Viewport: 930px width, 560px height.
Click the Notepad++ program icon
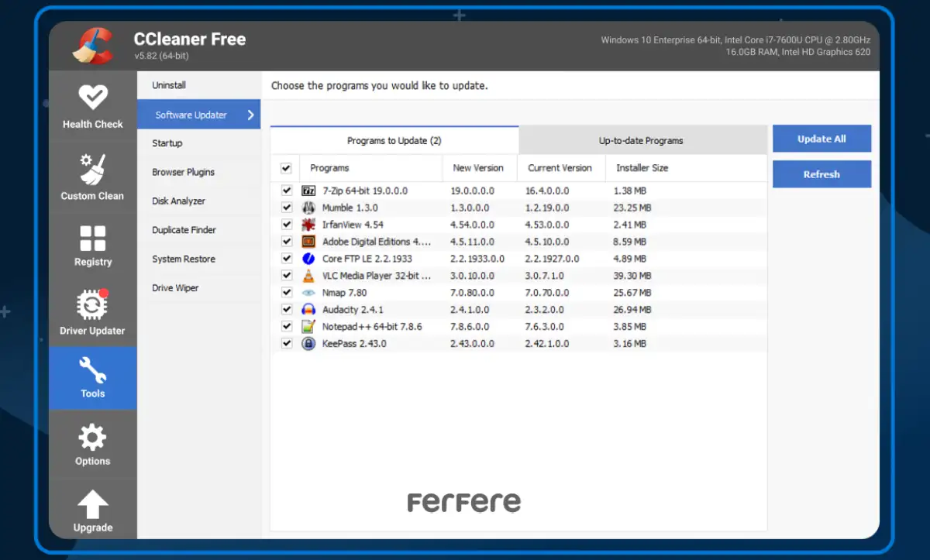308,327
